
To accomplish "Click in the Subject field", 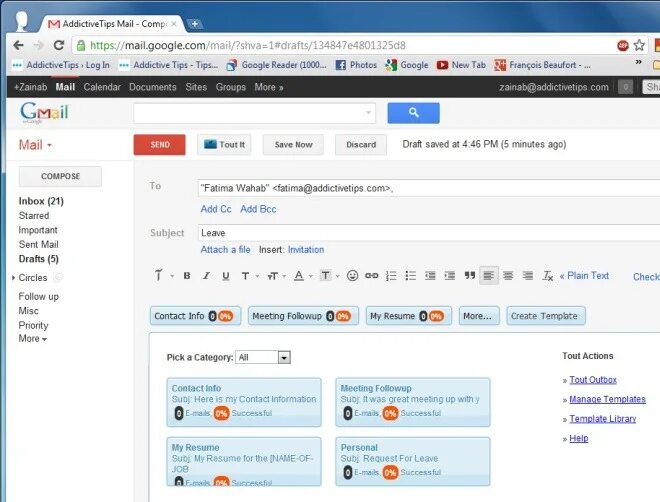I will 428,233.
